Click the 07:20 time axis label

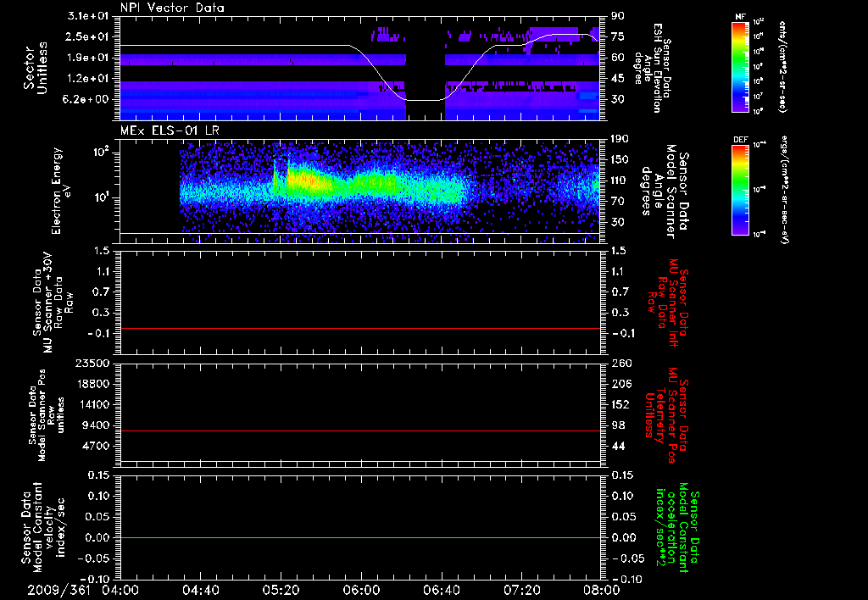coord(522,590)
